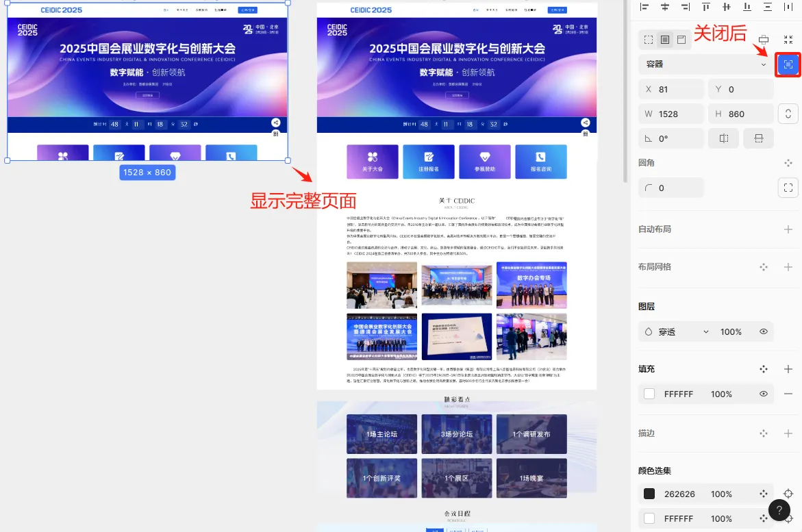This screenshot has width=802, height=532.
Task: Open the help question mark button
Action: (779, 510)
